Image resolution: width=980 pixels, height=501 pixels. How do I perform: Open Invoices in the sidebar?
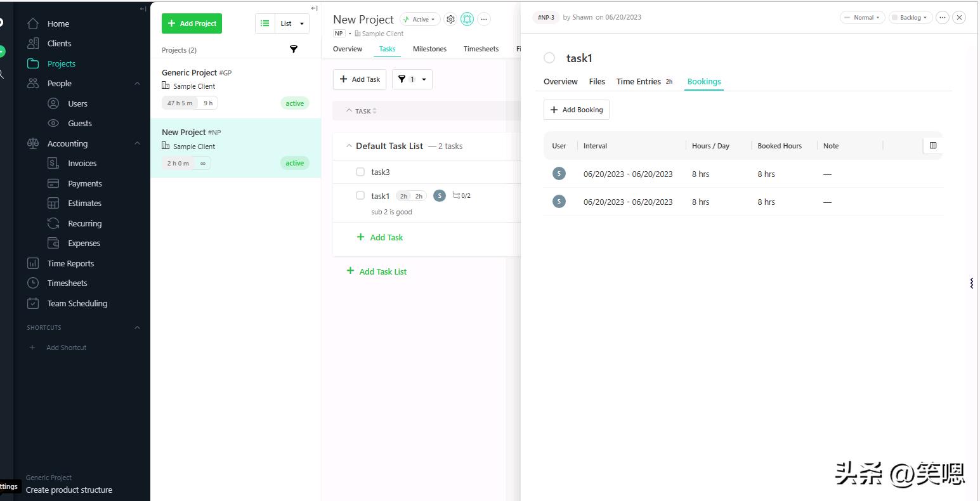pos(82,164)
